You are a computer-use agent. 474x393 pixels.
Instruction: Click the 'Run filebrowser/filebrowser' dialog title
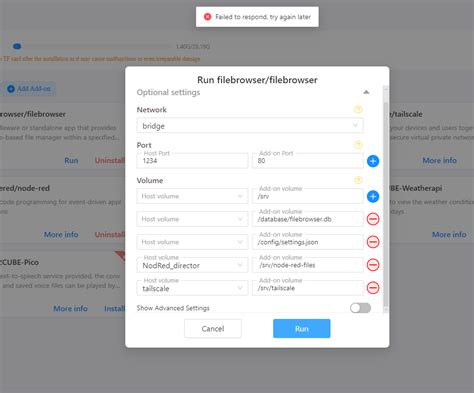click(x=257, y=80)
